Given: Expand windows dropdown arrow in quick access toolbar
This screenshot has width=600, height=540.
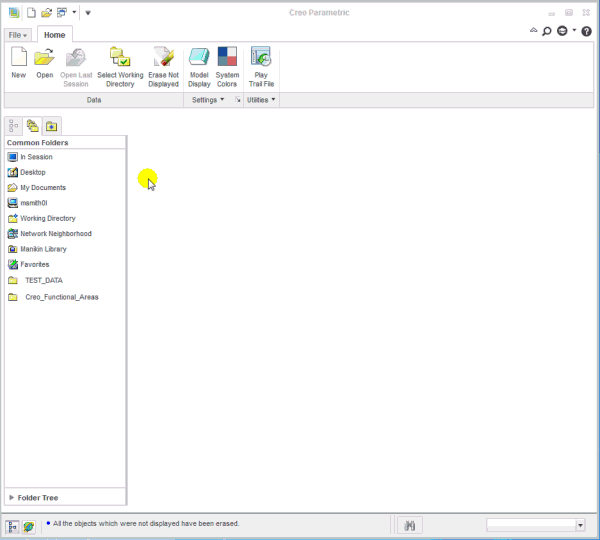Looking at the screenshot, I should [x=74, y=13].
